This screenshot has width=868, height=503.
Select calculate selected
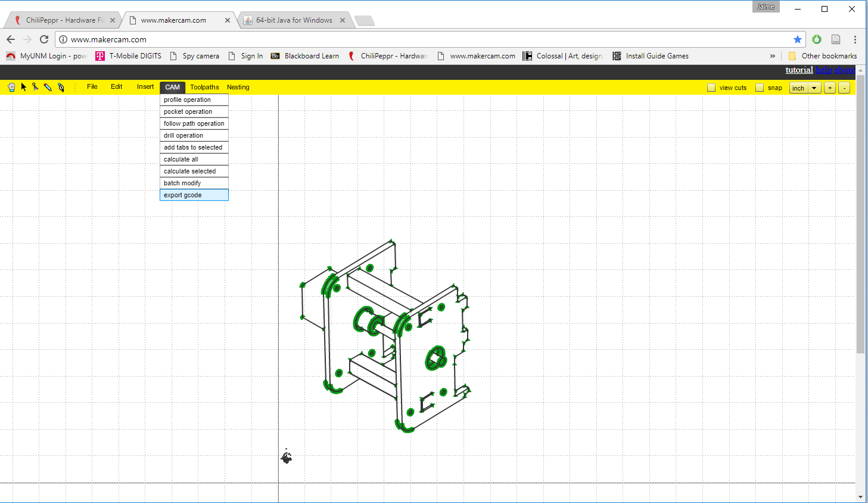[x=194, y=171]
